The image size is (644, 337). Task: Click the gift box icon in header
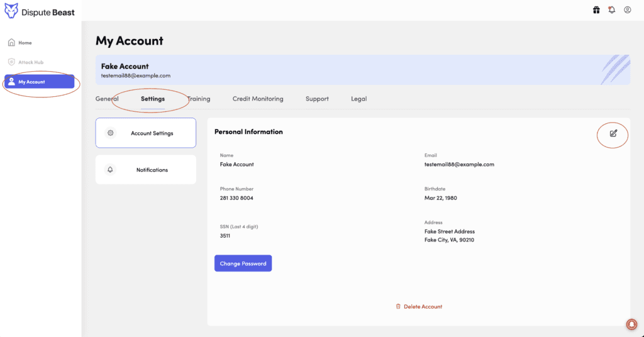coord(596,10)
